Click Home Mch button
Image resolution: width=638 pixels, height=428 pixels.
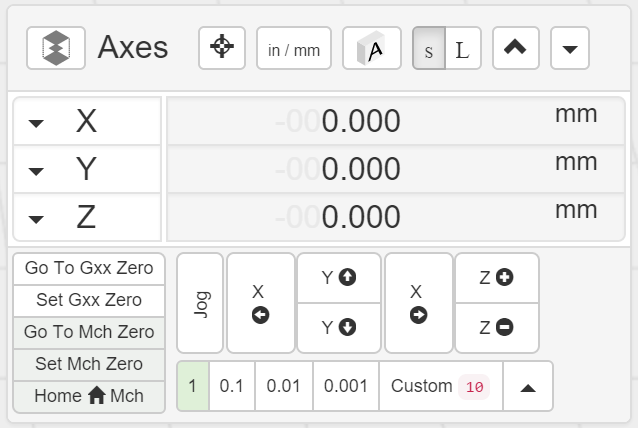point(89,396)
